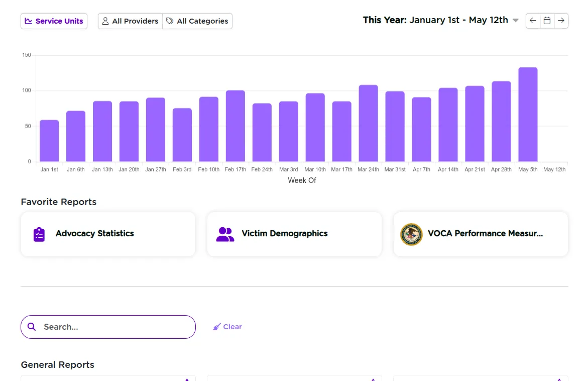Click the right arrow to view next period
This screenshot has height=381, width=588.
pyautogui.click(x=561, y=21)
